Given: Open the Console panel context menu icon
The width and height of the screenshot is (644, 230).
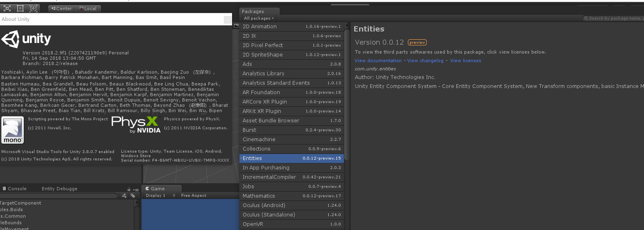Looking at the screenshot, I should 136,189.
